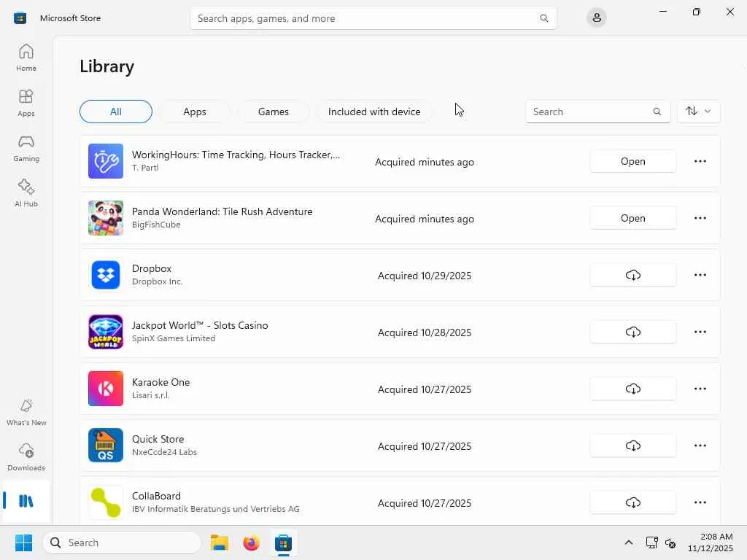This screenshot has width=747, height=560.
Task: Open more options for CollaBoard
Action: pyautogui.click(x=700, y=502)
